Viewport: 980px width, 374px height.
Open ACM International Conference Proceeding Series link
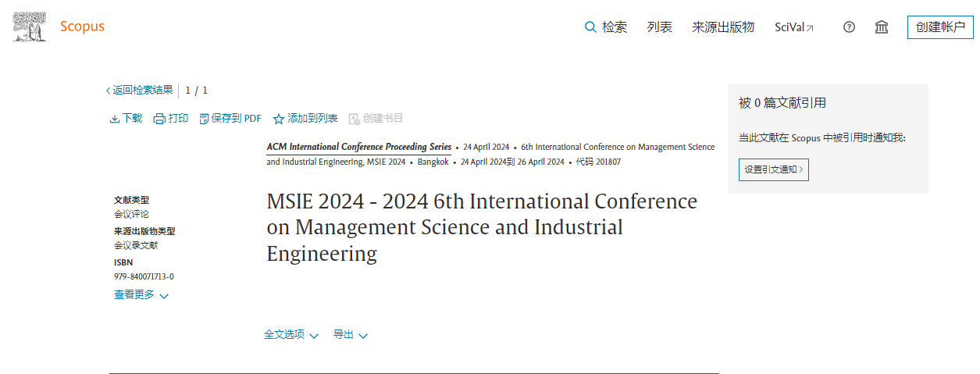(x=359, y=147)
